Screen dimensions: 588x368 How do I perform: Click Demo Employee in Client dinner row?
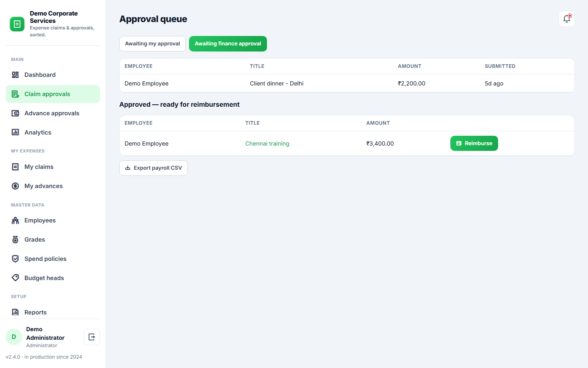[147, 83]
